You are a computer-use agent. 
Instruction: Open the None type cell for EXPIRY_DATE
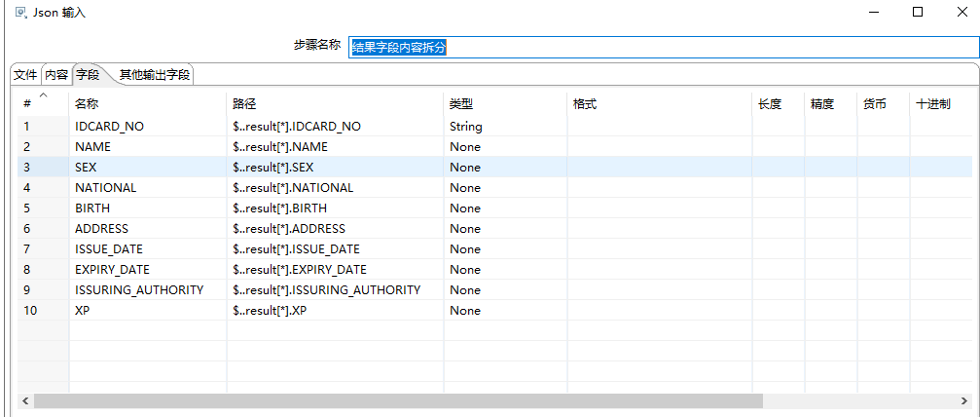click(x=506, y=270)
